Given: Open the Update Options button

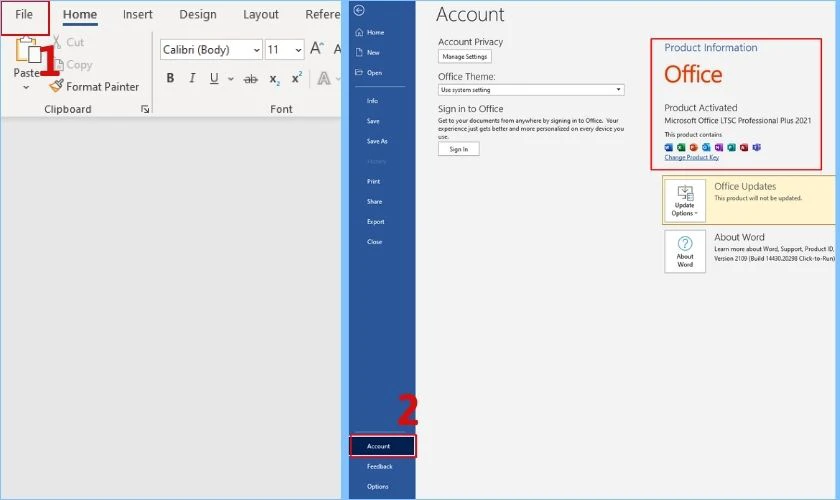Looking at the screenshot, I should click(685, 200).
